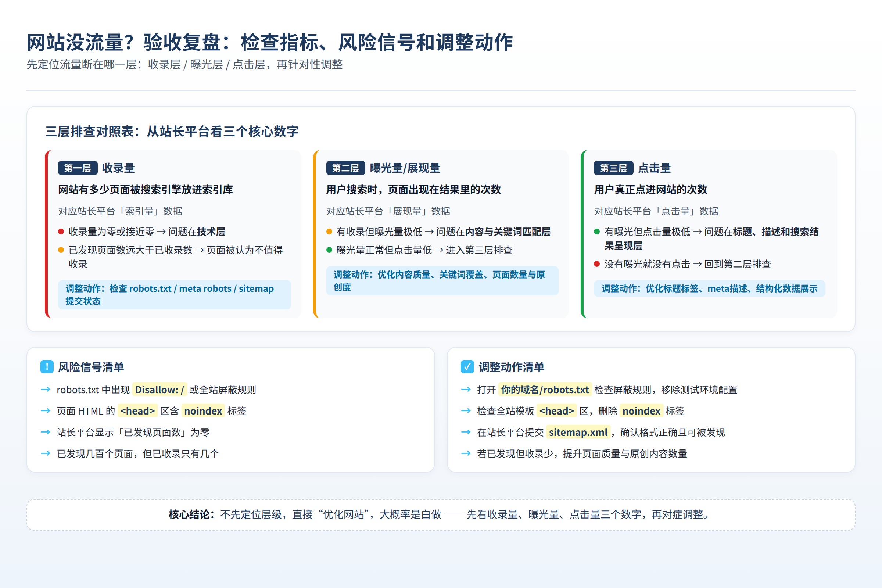Click the green bullet before 有曝光但点击量极低
This screenshot has width=882, height=588.
click(x=597, y=232)
